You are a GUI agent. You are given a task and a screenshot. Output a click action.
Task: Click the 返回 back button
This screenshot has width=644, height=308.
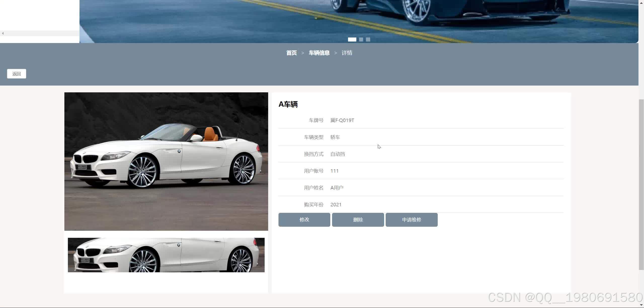pyautogui.click(x=16, y=74)
